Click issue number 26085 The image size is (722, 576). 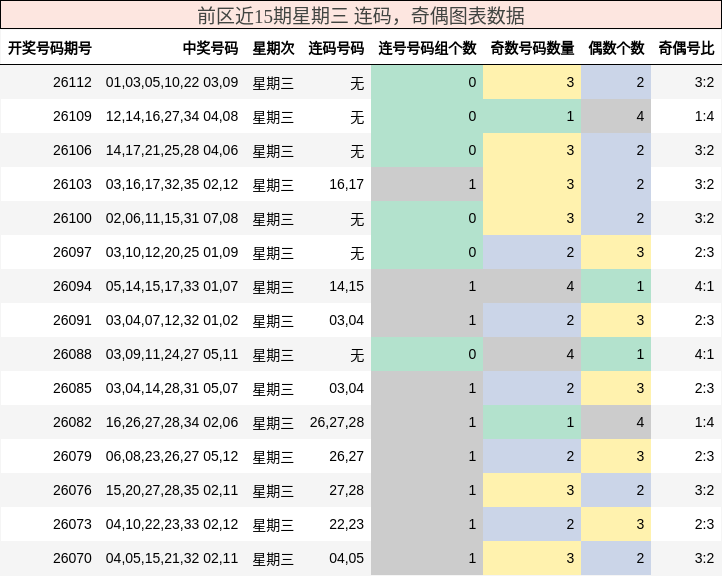coord(72,389)
